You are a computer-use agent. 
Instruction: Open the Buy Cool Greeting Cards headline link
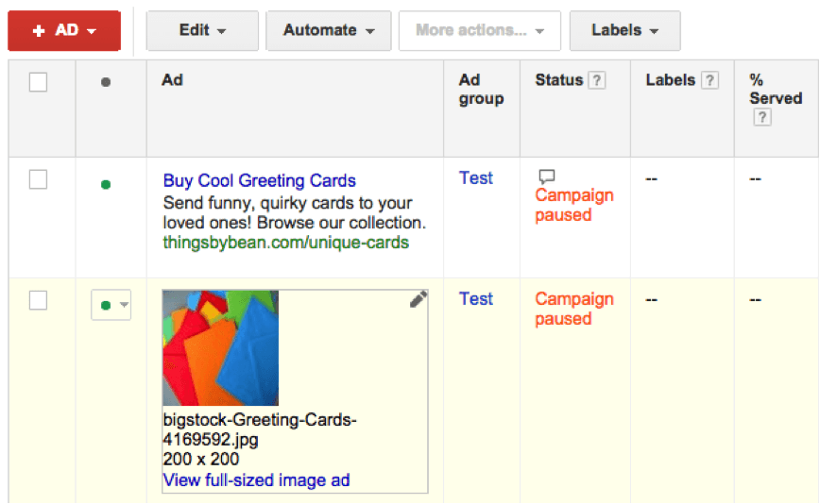click(260, 180)
